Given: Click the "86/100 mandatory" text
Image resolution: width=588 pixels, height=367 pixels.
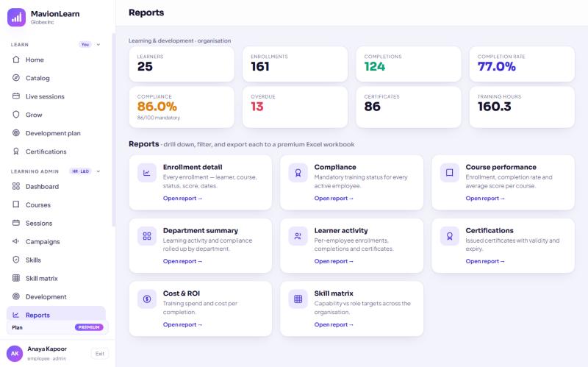Looking at the screenshot, I should click(158, 118).
